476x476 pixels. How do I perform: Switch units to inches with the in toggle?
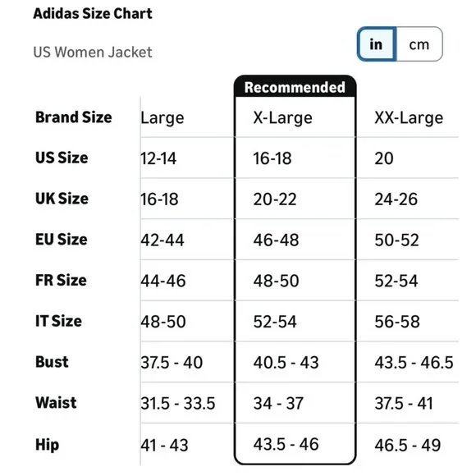[377, 44]
